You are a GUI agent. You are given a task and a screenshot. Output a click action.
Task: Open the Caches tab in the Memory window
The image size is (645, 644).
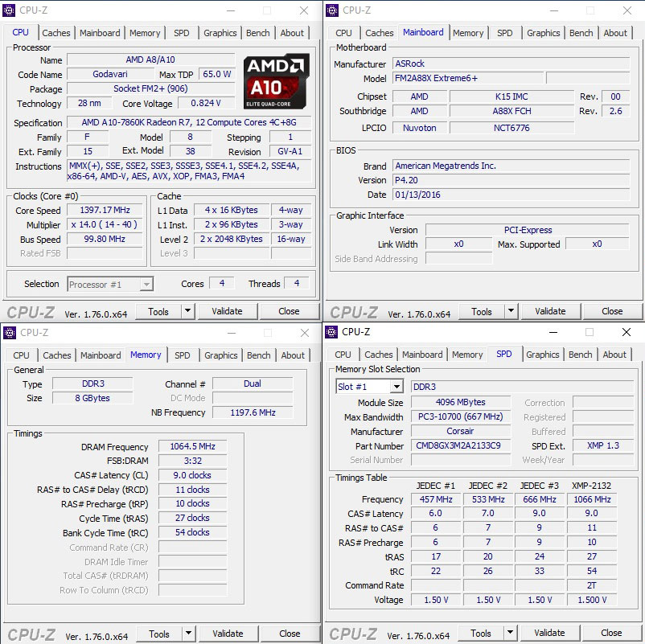(57, 355)
